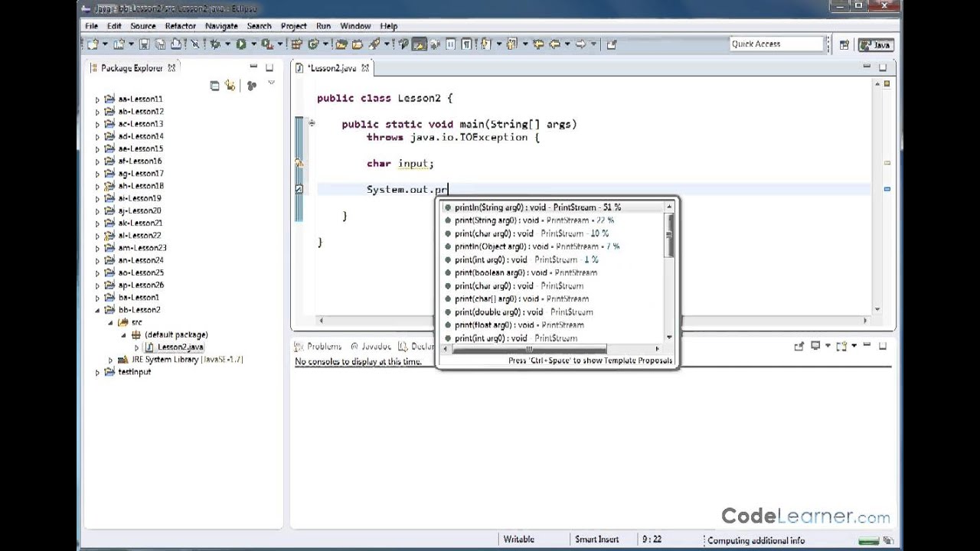This screenshot has width=980, height=551.
Task: Maximize the Package Explorer view
Action: tap(269, 67)
